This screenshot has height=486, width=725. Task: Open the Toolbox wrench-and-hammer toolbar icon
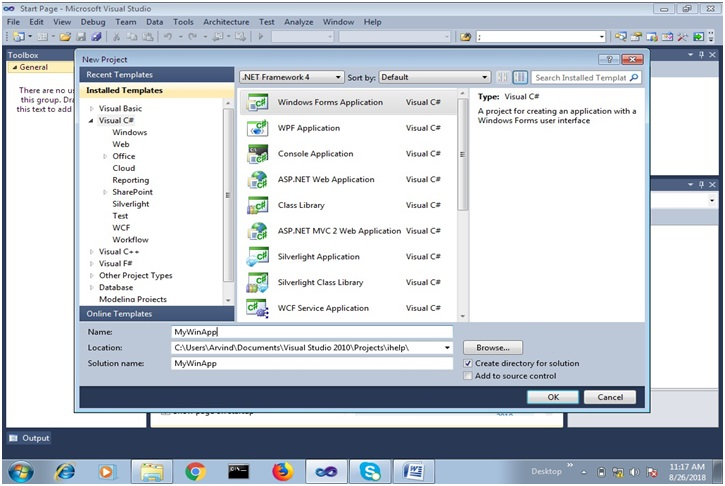682,37
